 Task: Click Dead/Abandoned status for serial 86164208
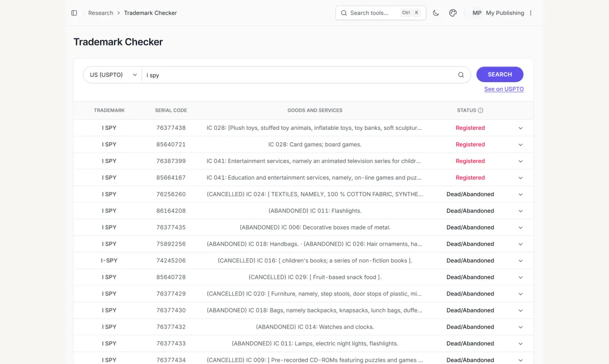(470, 211)
